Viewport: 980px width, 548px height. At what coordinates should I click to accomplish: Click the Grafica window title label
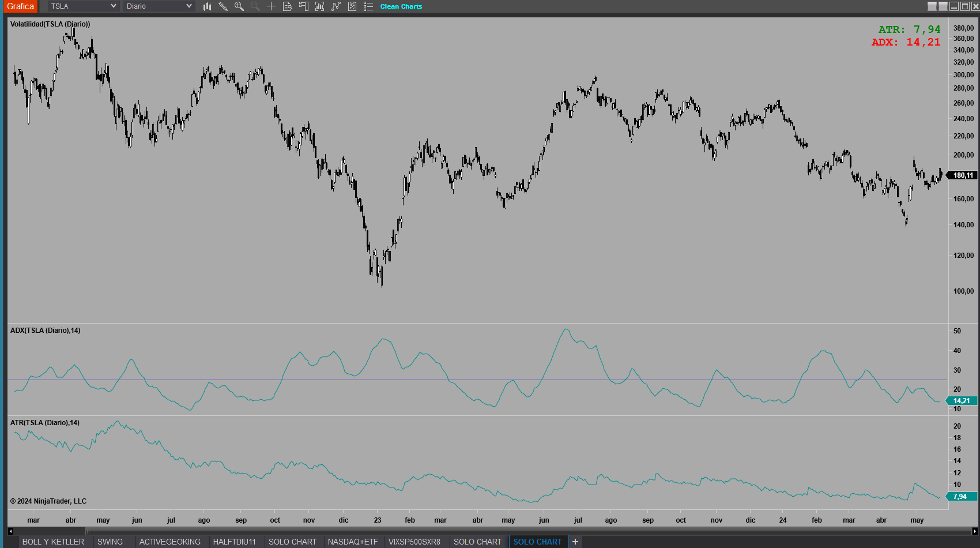coord(21,6)
